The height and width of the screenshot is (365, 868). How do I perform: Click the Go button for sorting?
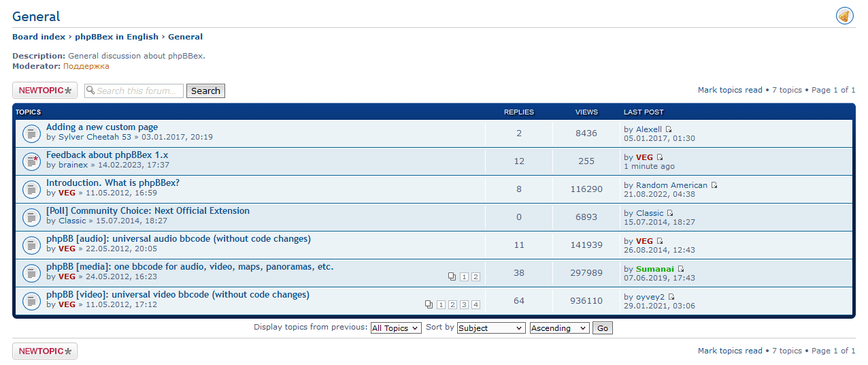pos(602,328)
